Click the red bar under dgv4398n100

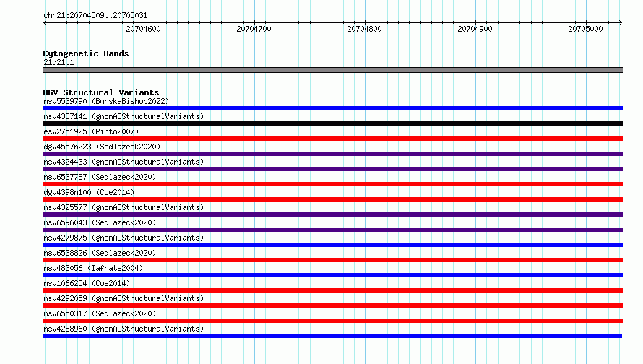tap(332, 199)
